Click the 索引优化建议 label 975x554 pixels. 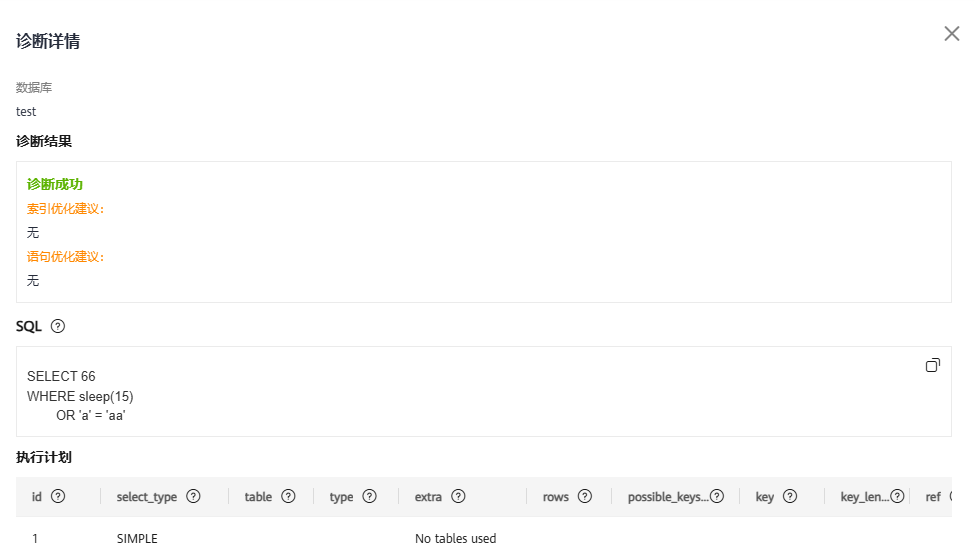point(65,208)
